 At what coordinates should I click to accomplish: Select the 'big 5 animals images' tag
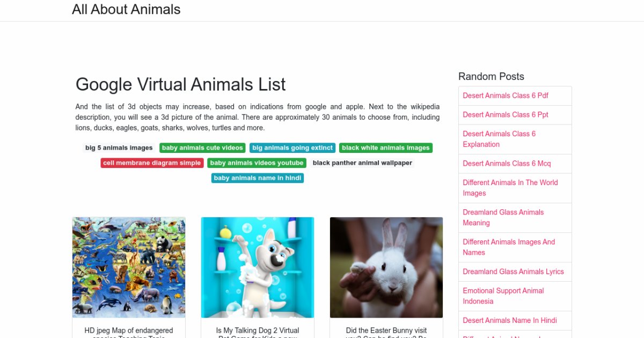click(x=119, y=148)
